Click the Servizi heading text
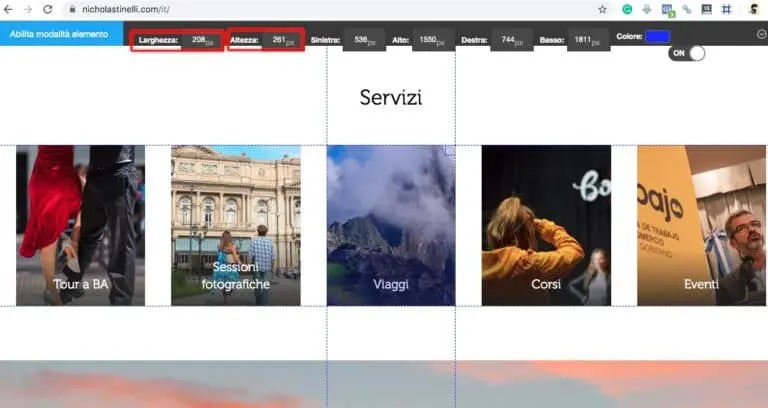Screen dimensions: 768x408 391,97
